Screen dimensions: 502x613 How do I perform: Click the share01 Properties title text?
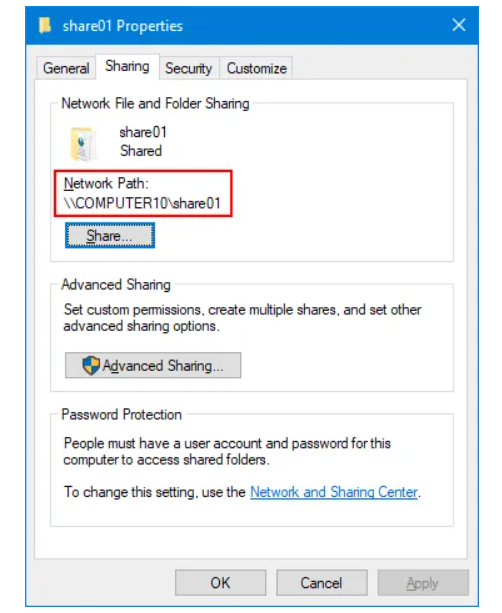point(123,26)
